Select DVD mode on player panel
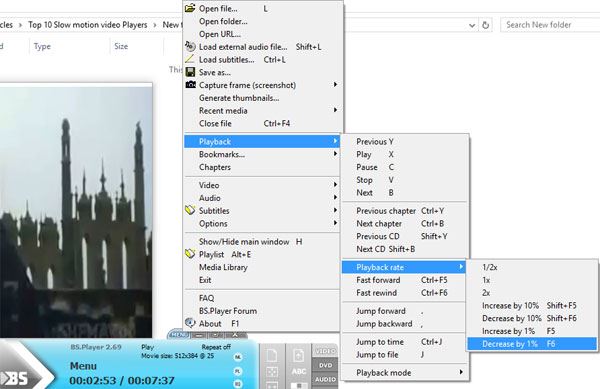The height and width of the screenshot is (389, 600). pyautogui.click(x=325, y=365)
